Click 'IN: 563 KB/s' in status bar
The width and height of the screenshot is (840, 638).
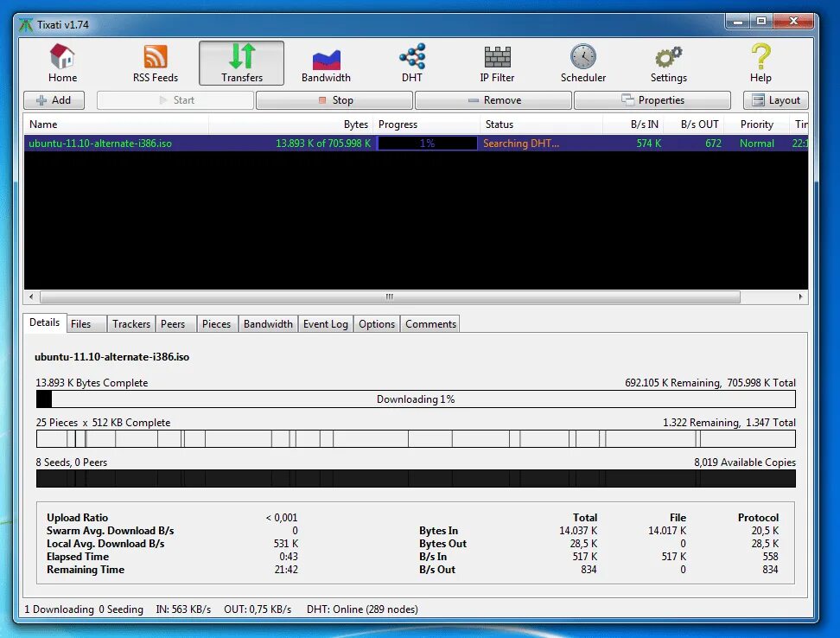(x=183, y=609)
